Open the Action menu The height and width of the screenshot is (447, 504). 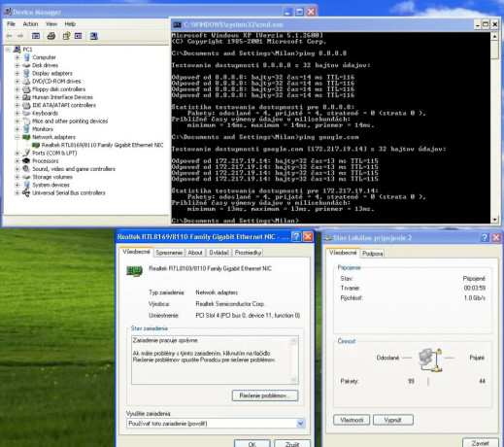30,24
